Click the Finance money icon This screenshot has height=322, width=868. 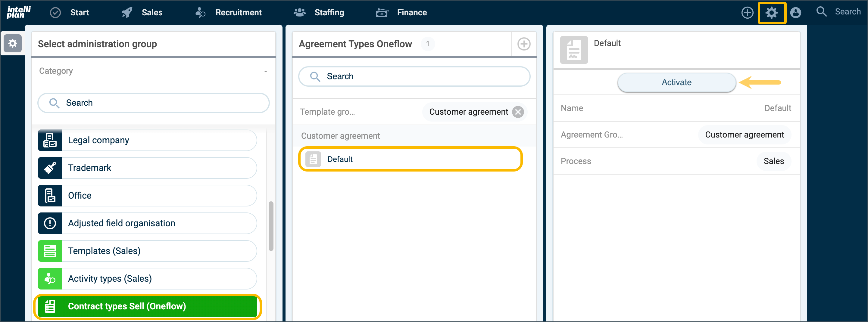(382, 12)
